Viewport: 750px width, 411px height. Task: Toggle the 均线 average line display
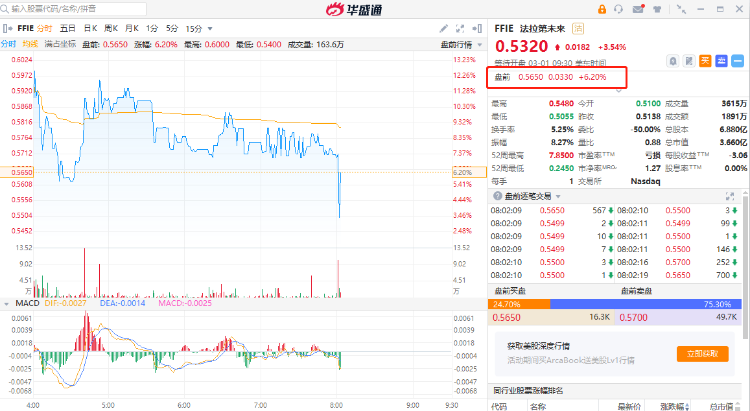(30, 44)
